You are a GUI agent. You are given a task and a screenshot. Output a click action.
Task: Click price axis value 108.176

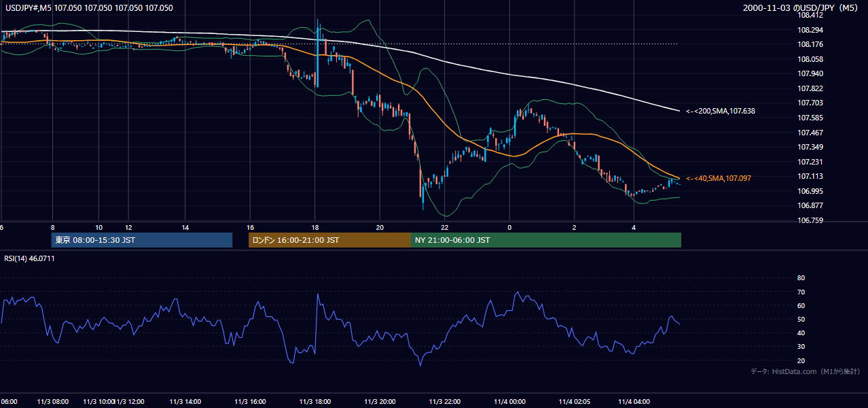point(810,45)
